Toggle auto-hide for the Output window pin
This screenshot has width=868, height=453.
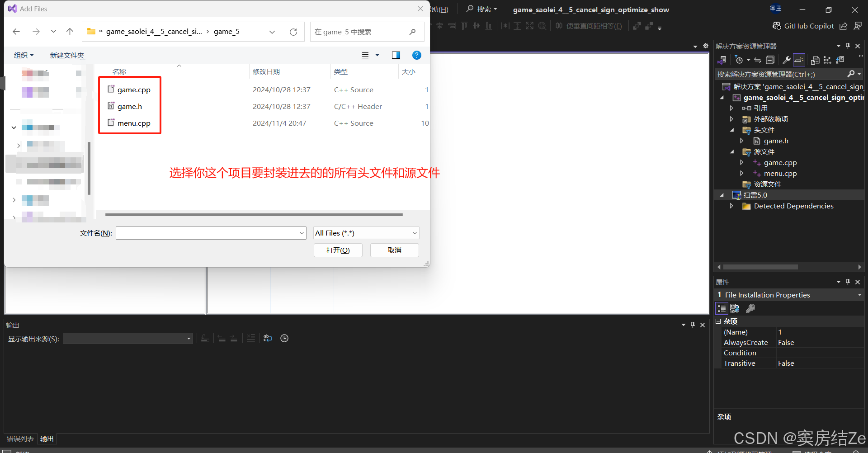pyautogui.click(x=693, y=325)
